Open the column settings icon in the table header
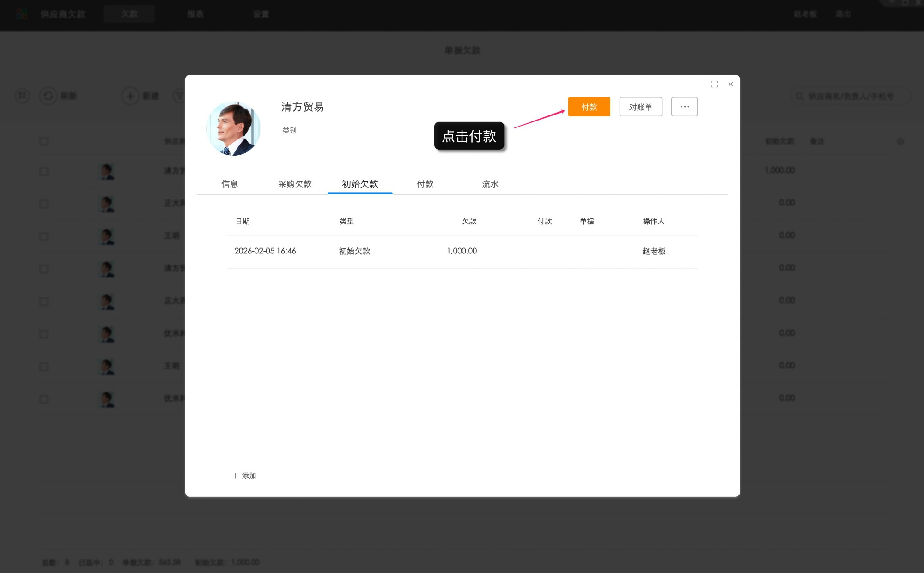This screenshot has height=573, width=924. click(x=900, y=141)
